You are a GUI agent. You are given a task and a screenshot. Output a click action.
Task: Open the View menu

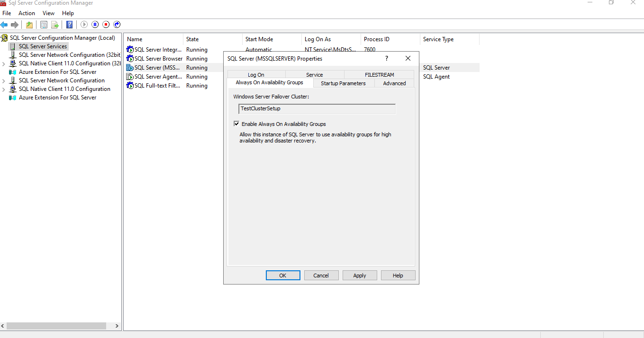48,13
